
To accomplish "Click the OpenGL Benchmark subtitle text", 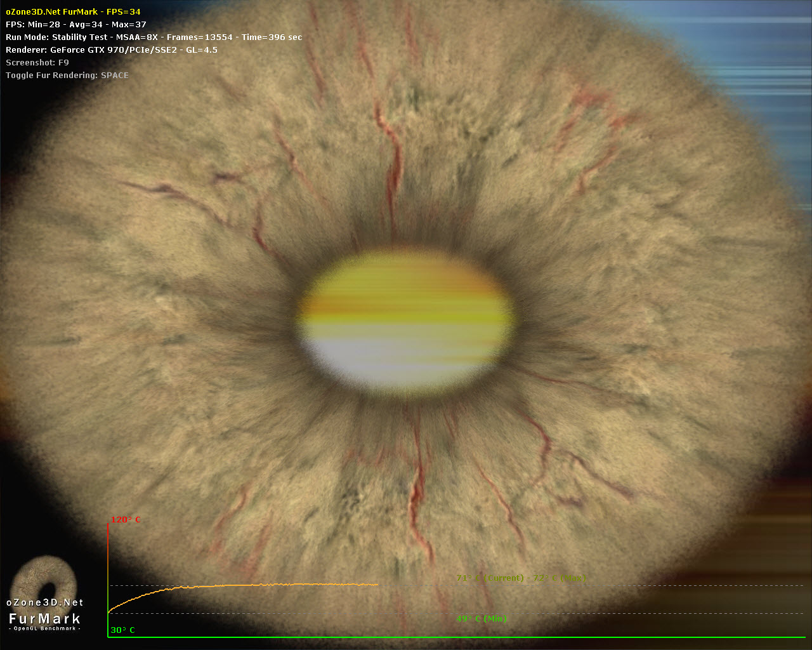I will click(44, 628).
